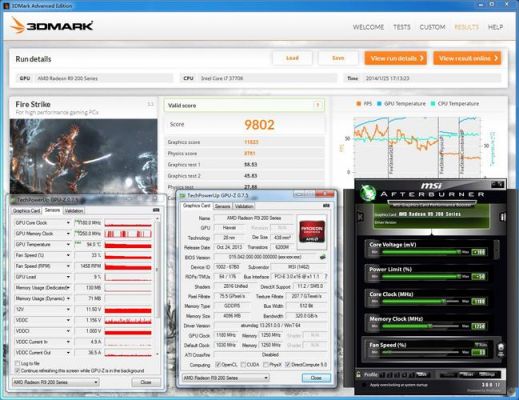Open the VDDC Current Out sensor dropdown
Screen dimensions: 519x400
tap(68, 353)
